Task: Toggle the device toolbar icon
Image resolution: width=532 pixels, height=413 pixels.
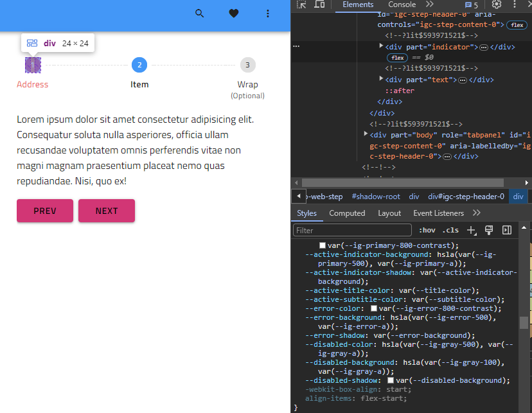Action: [x=319, y=4]
